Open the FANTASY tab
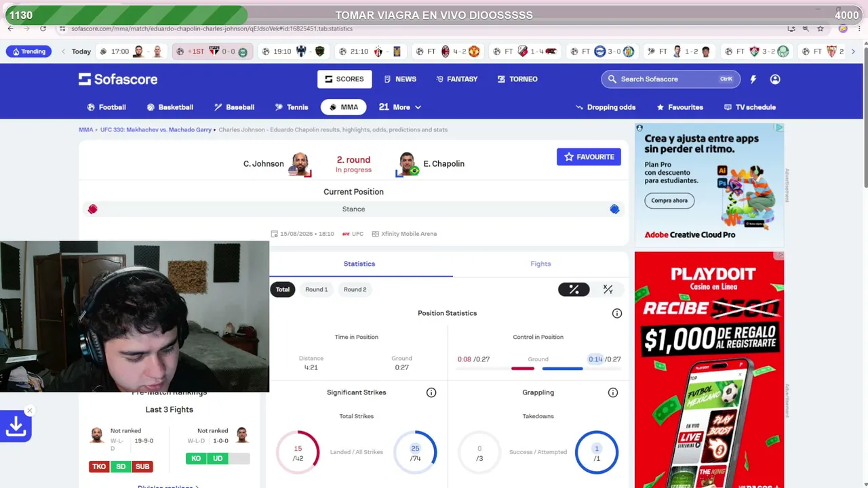 [456, 79]
